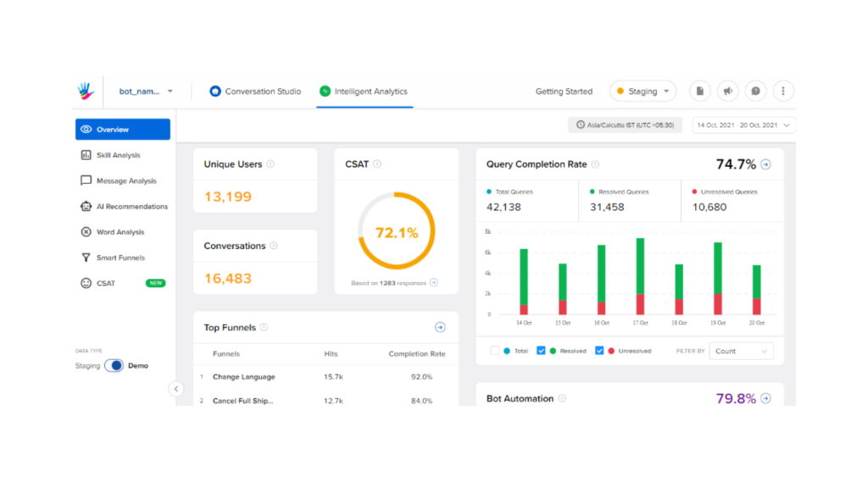Switch to Conversation Studio tab
Viewport: 868px width, 488px height.
(255, 91)
